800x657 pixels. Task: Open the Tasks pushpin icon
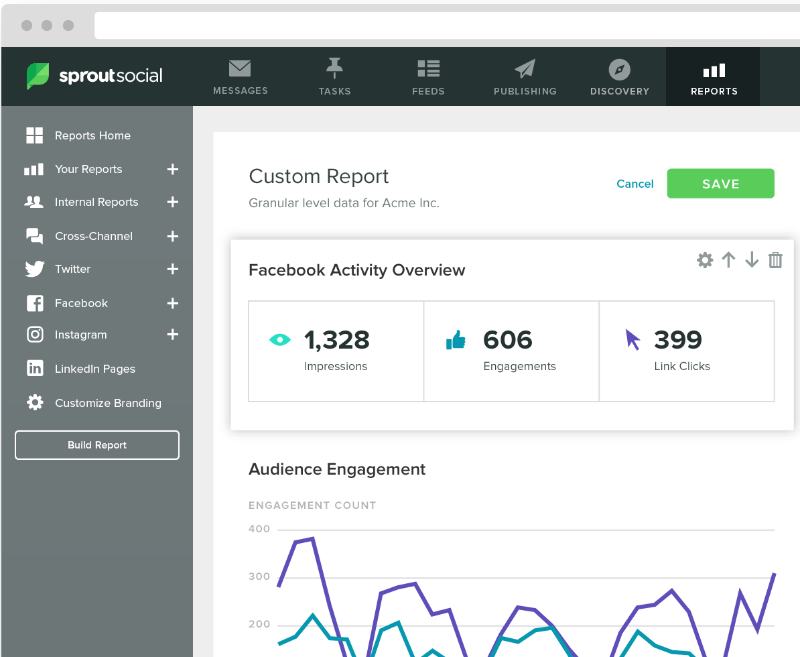(x=334, y=68)
